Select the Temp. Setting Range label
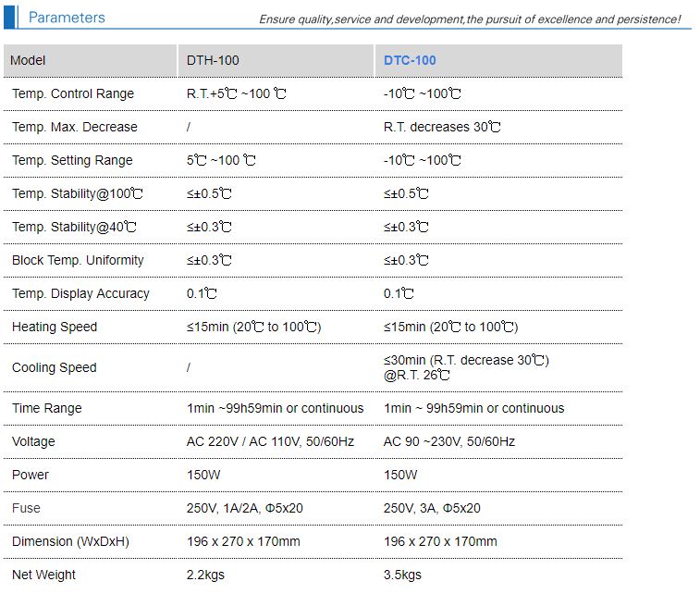 click(x=72, y=160)
